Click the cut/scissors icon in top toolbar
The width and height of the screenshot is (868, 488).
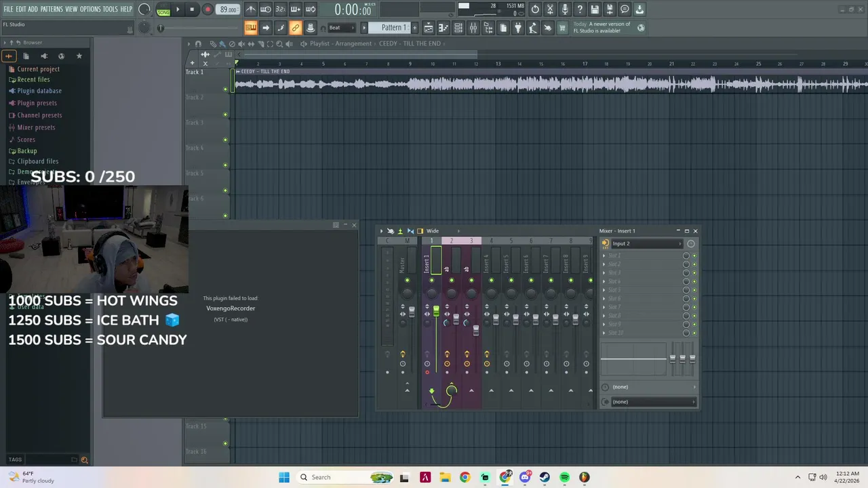click(x=550, y=9)
